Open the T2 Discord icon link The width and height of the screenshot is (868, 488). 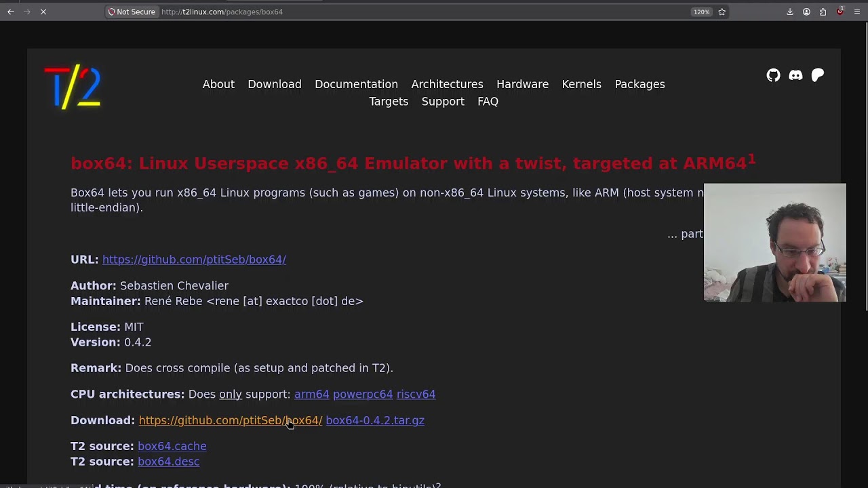pyautogui.click(x=795, y=75)
